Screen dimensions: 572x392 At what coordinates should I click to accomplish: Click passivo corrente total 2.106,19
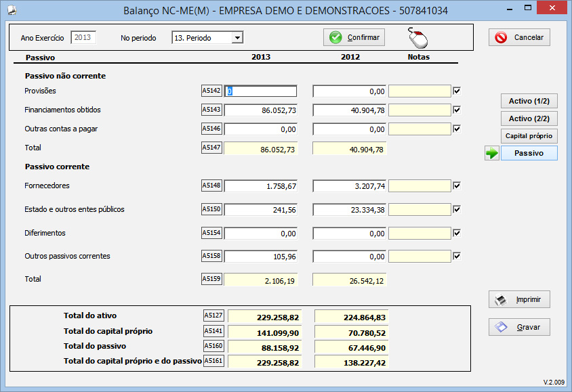pyautogui.click(x=261, y=280)
